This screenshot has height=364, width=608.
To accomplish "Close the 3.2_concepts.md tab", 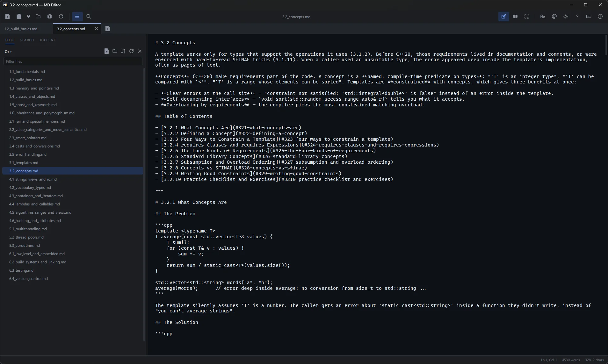I will pyautogui.click(x=96, y=29).
